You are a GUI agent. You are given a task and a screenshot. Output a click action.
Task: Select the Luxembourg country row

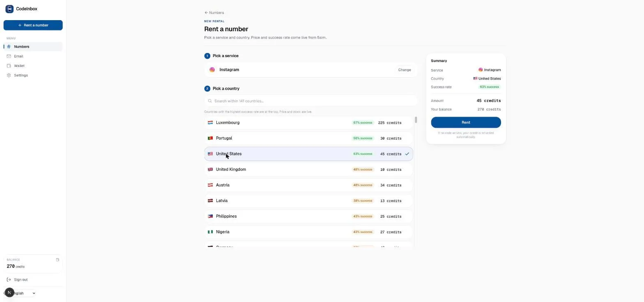point(308,122)
